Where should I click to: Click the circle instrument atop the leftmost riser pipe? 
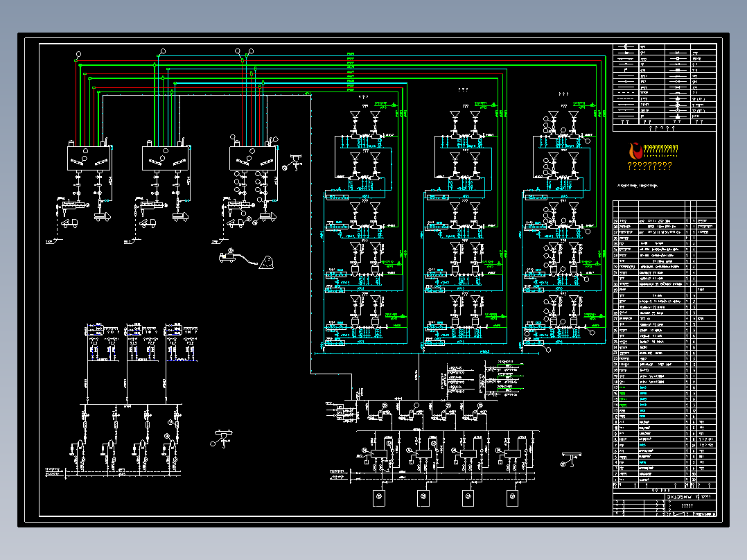pyautogui.click(x=78, y=54)
